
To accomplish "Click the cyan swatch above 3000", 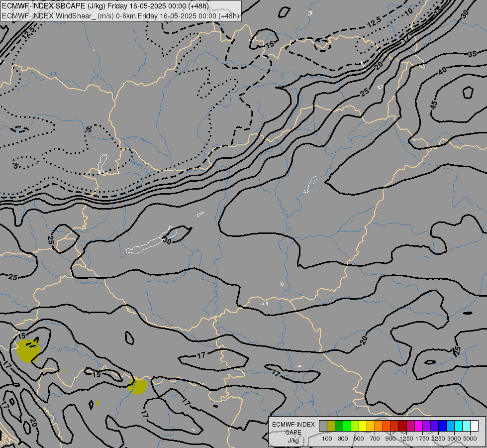I will 459,426.
